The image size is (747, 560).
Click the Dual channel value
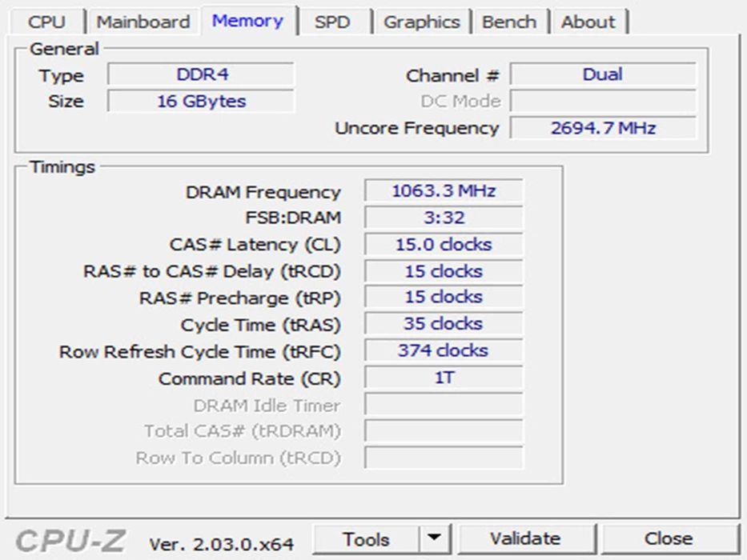(603, 74)
